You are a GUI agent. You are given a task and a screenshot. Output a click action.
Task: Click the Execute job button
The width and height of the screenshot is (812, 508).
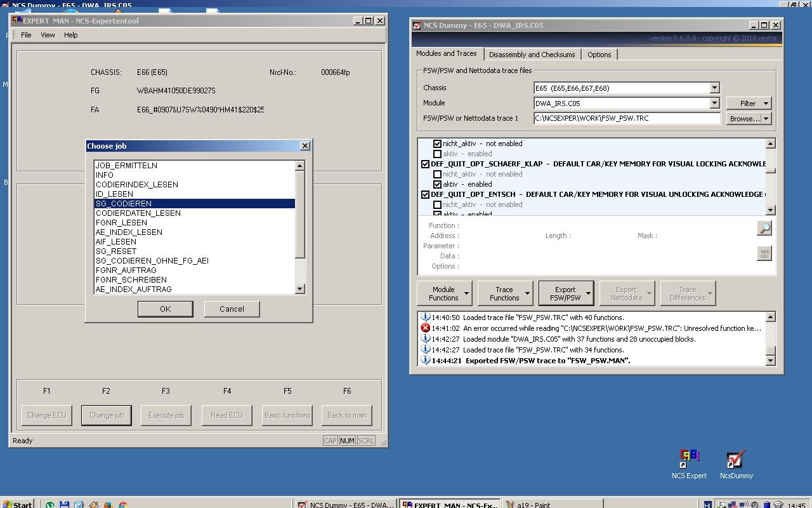166,415
